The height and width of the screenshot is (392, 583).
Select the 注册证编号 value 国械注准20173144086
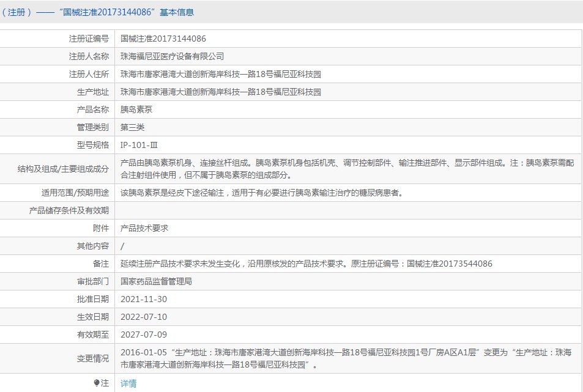(x=163, y=39)
